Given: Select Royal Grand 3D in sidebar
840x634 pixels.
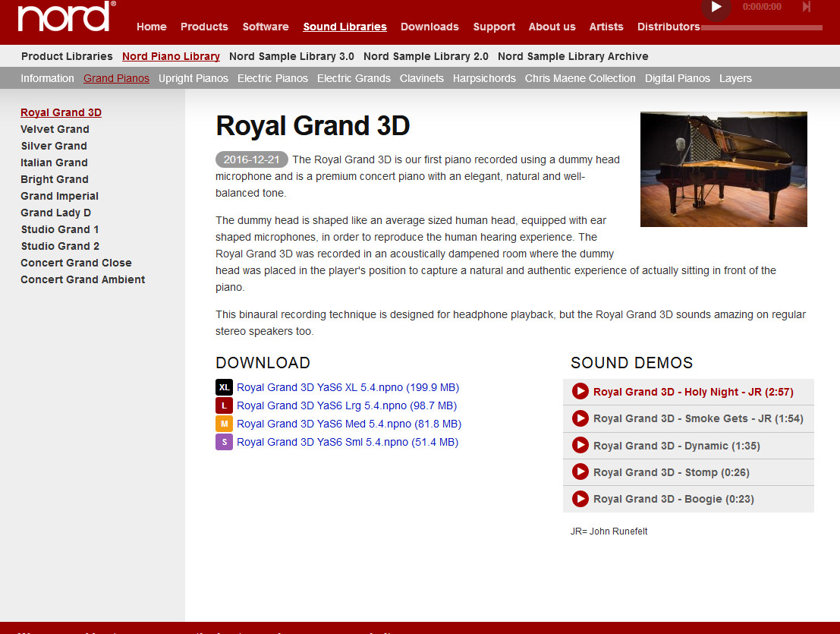Looking at the screenshot, I should tap(61, 112).
